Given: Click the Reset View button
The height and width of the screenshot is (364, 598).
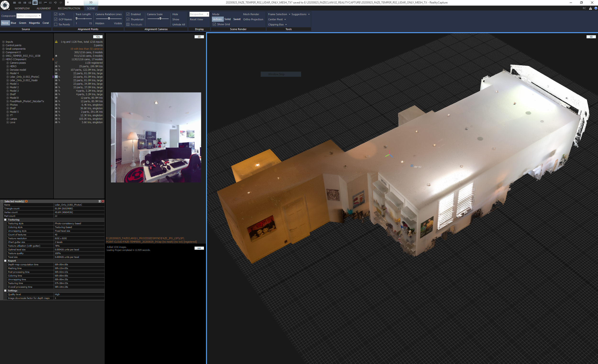Looking at the screenshot, I should pos(196,19).
